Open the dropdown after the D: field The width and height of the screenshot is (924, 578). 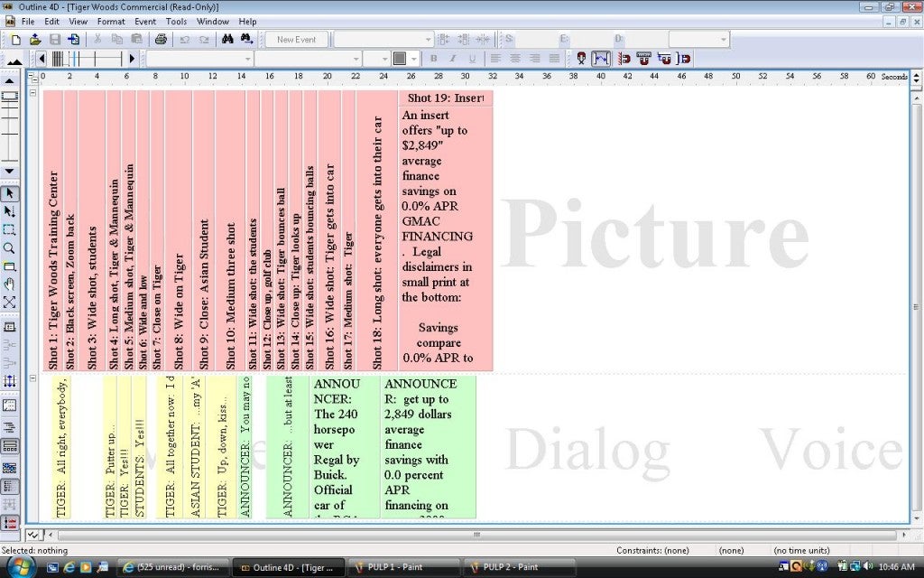(723, 40)
